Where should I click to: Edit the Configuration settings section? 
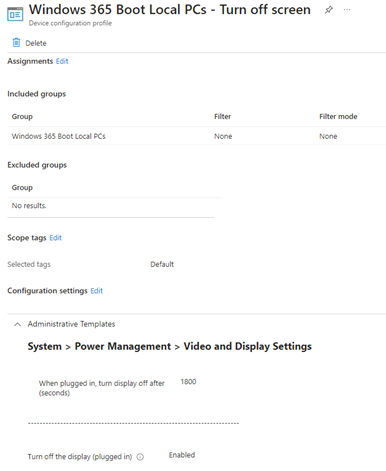tap(97, 291)
